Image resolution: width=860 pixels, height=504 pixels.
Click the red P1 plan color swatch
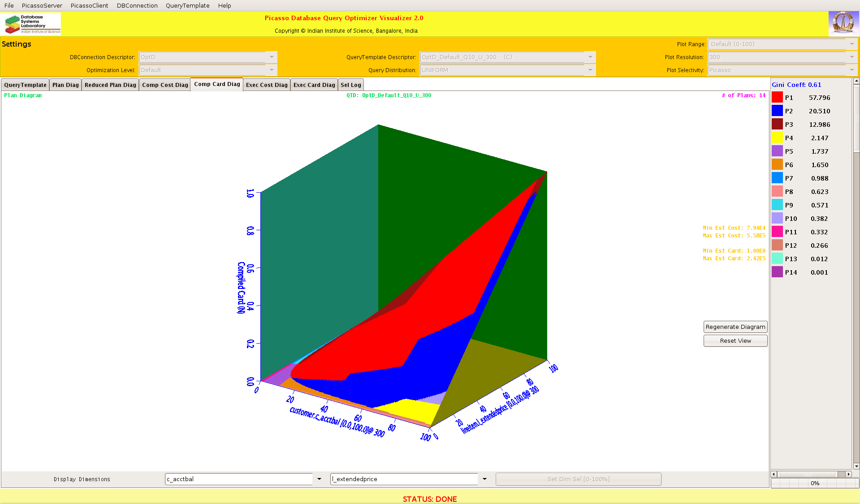tap(777, 98)
